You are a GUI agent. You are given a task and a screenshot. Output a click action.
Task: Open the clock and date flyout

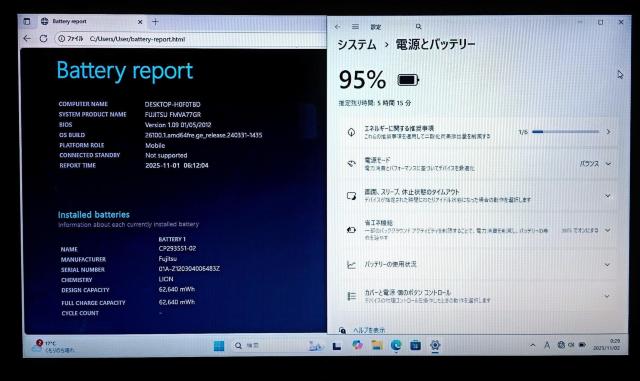(607, 345)
